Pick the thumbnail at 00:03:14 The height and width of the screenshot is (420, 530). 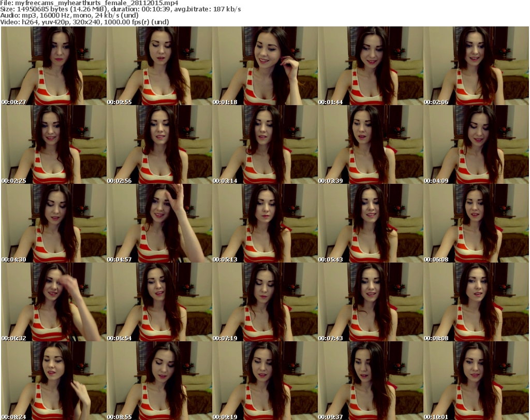[x=265, y=144]
